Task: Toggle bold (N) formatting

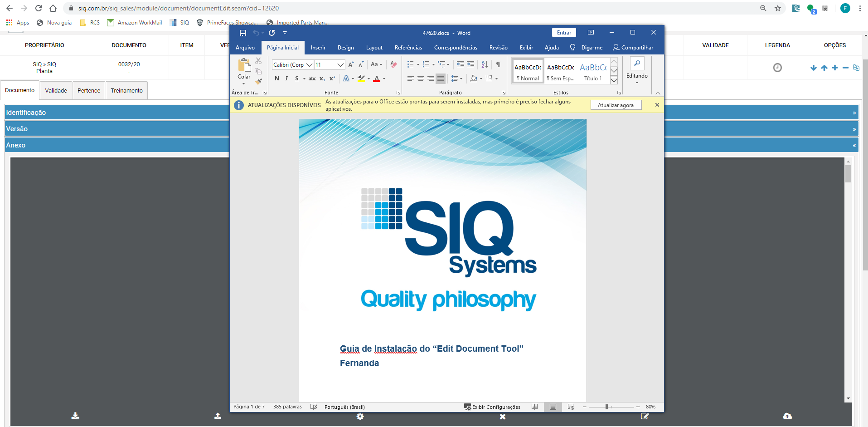Action: click(277, 79)
